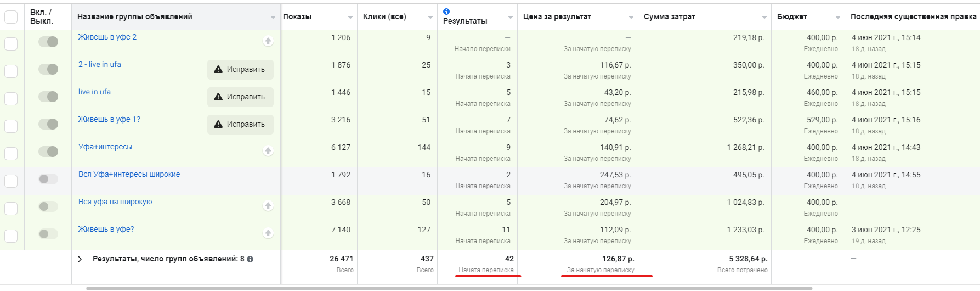Enable the Вся Уфа+интересы широкие ad set
Image resolution: width=980 pixels, height=291 pixels.
48,179
